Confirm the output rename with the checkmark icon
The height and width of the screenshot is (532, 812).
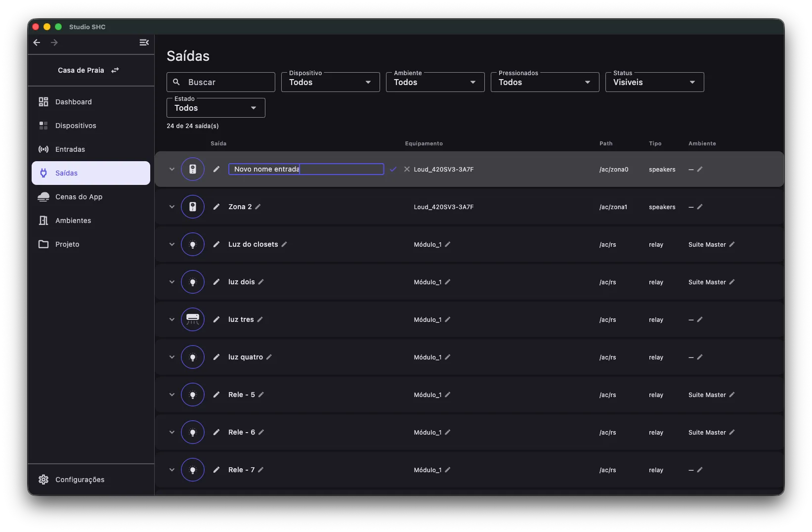[x=393, y=169]
